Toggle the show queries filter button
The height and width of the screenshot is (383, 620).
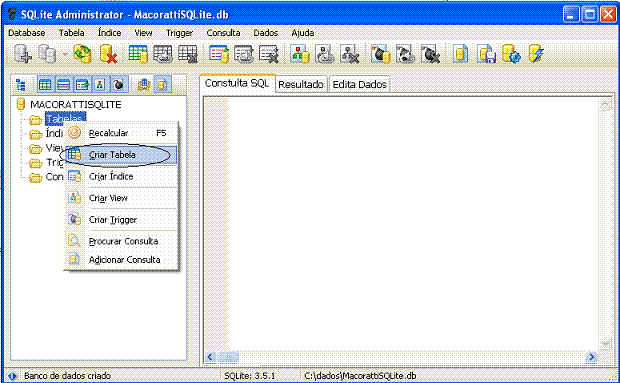(162, 85)
